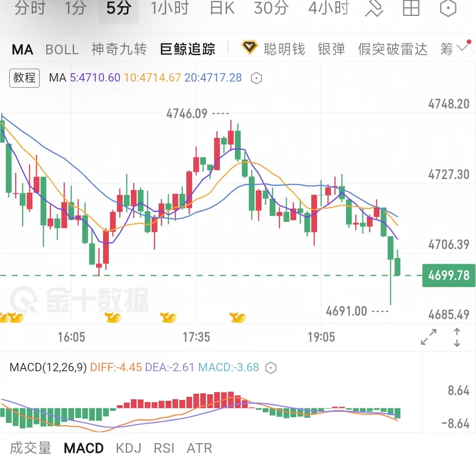Tap the gold diamond VIP icon
The height and width of the screenshot is (459, 476).
click(x=249, y=47)
